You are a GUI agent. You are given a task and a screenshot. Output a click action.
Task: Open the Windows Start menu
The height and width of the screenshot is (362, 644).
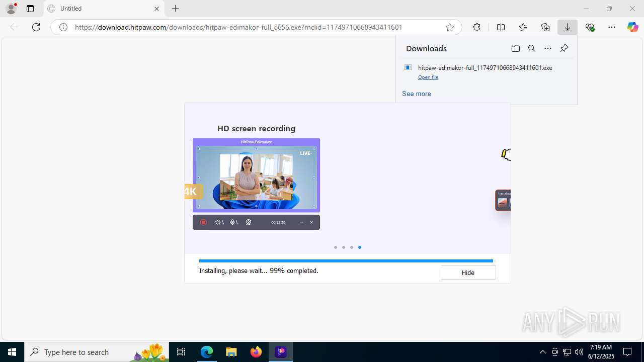(12, 352)
